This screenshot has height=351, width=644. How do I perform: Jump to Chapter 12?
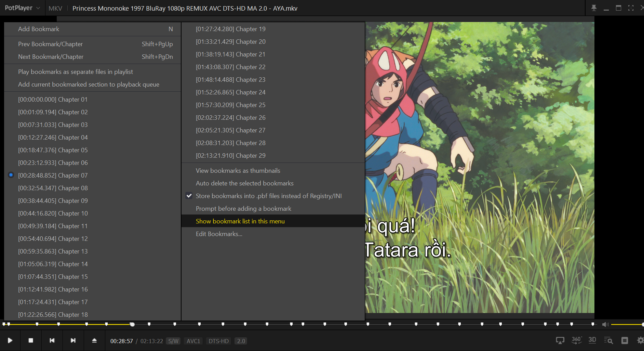(x=92, y=239)
